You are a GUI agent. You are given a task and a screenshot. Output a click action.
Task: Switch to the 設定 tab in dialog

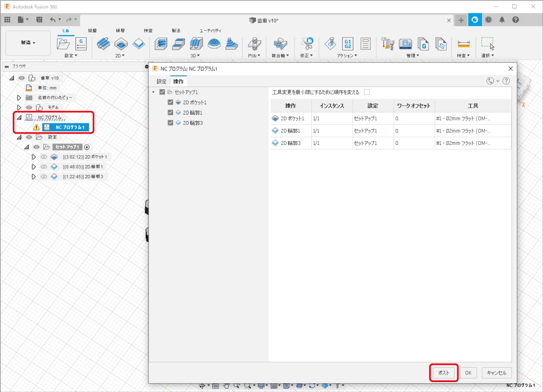coord(161,81)
